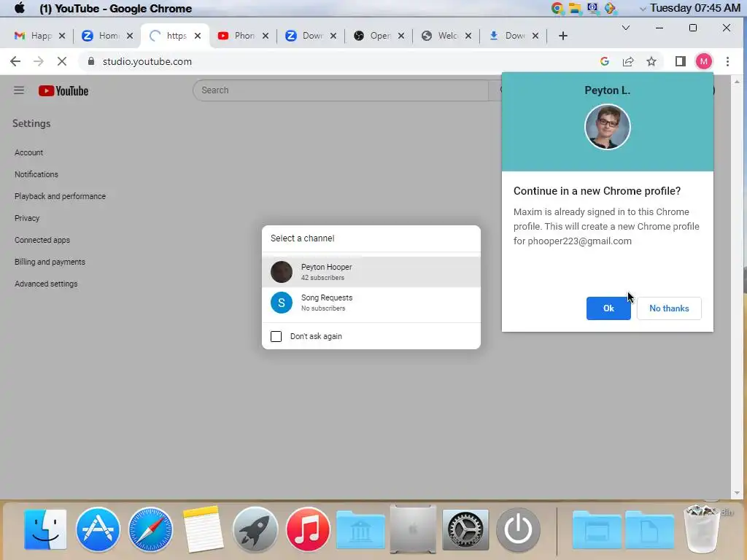747x560 pixels.
Task: Close the Gmail tab
Action: (x=61, y=36)
